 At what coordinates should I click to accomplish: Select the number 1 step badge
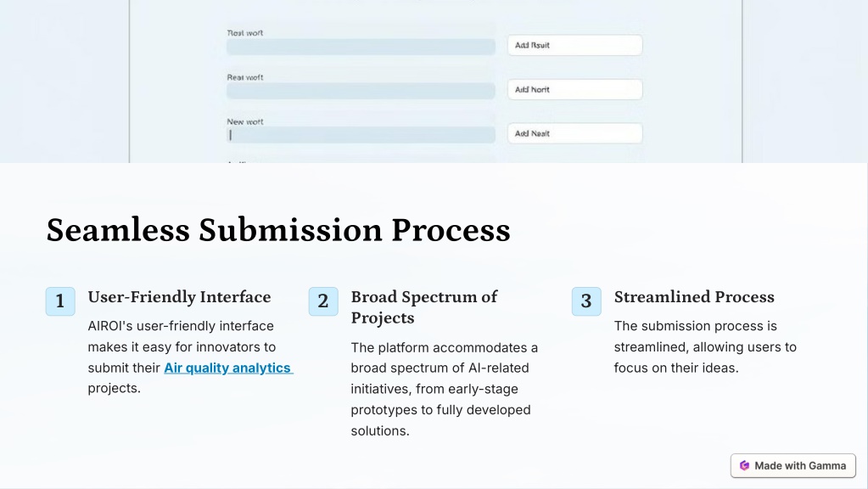(60, 301)
